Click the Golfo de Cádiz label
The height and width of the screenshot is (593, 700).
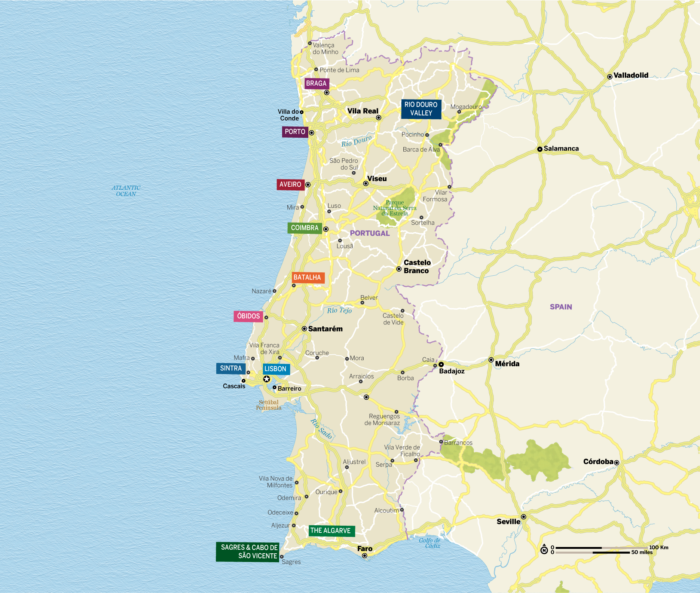click(430, 543)
